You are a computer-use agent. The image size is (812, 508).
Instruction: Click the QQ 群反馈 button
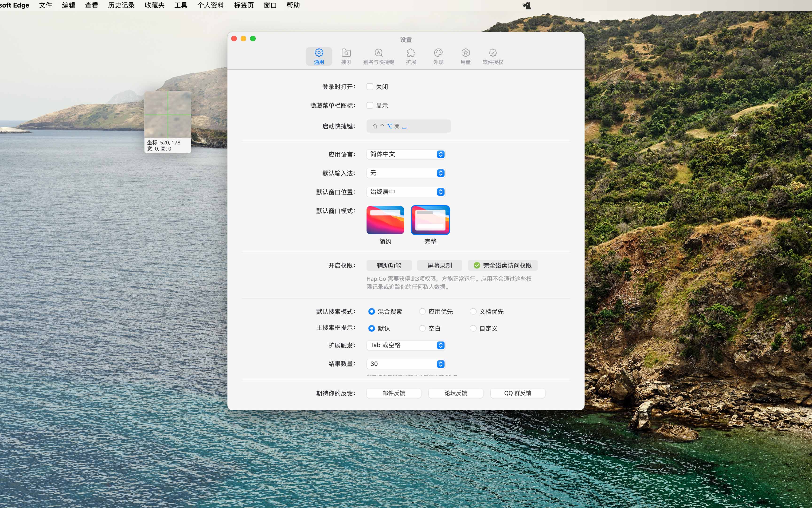pyautogui.click(x=518, y=393)
